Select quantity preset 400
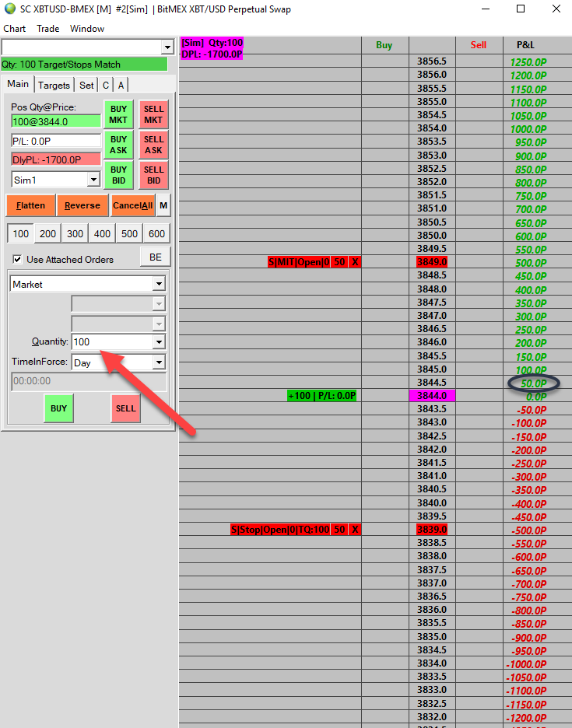Viewport: 572px width, 728px height. pos(102,233)
